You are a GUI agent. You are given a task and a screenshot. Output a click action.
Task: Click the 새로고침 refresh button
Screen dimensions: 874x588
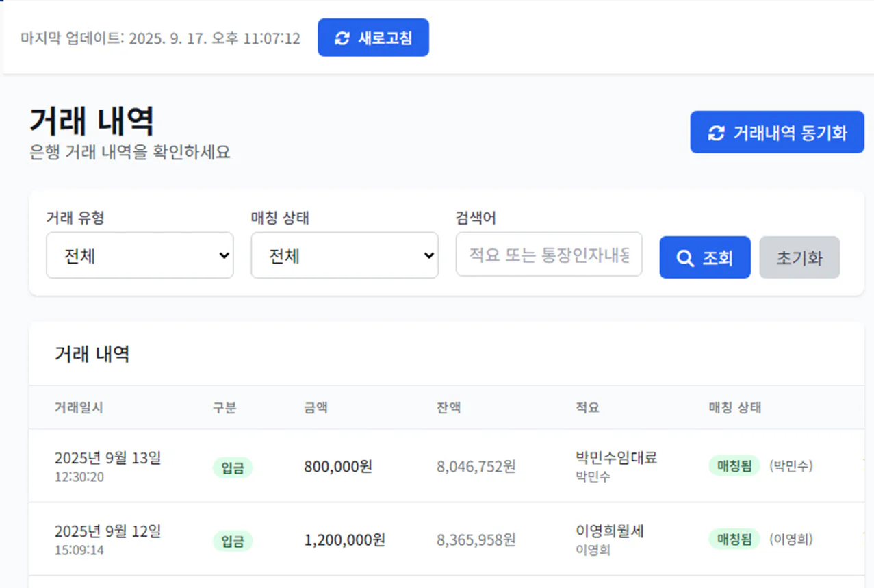(373, 38)
